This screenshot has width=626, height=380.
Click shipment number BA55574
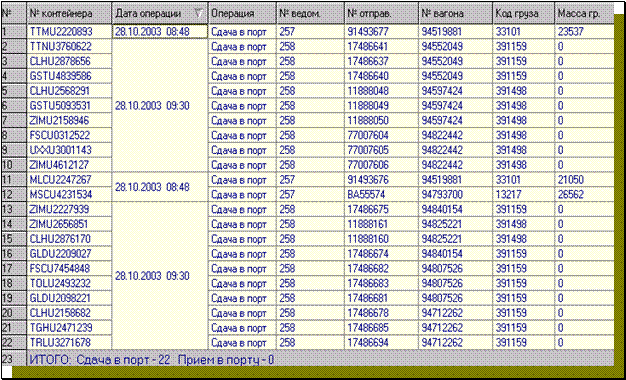tap(365, 194)
